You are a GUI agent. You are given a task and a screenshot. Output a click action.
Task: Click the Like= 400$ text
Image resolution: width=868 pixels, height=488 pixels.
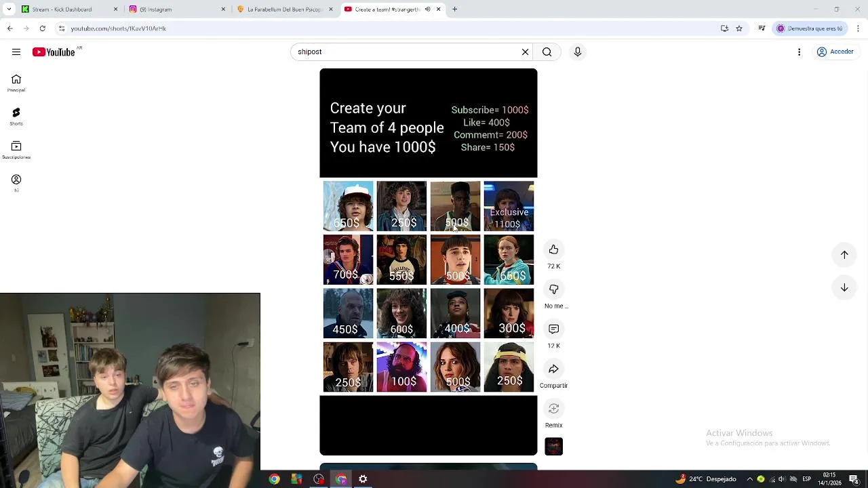click(x=486, y=123)
